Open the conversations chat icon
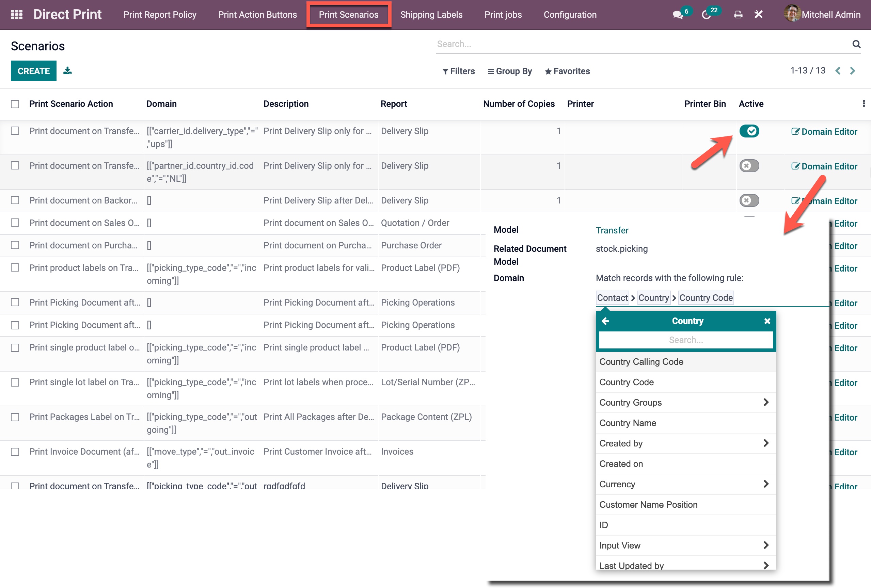 [677, 15]
